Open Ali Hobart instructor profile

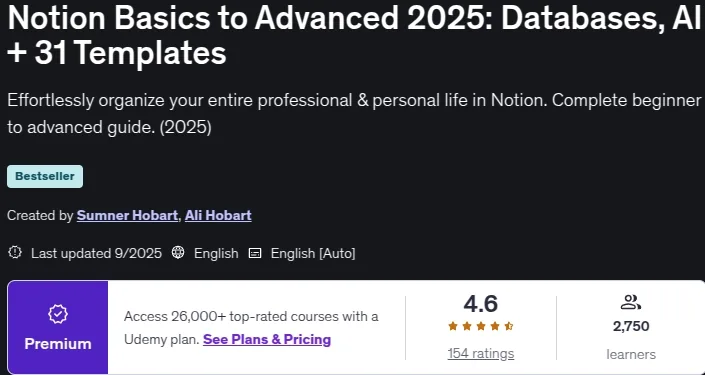(x=218, y=215)
